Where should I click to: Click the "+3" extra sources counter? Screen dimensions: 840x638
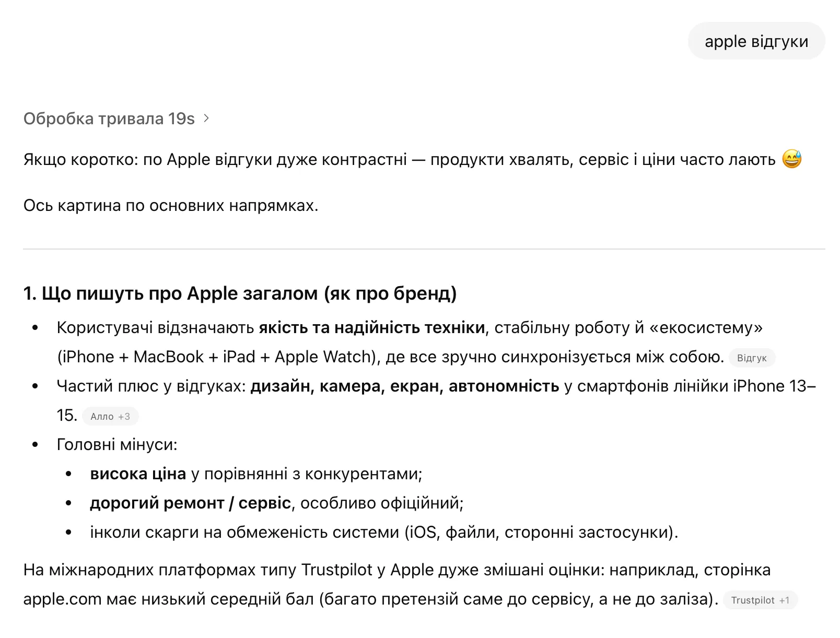click(124, 416)
